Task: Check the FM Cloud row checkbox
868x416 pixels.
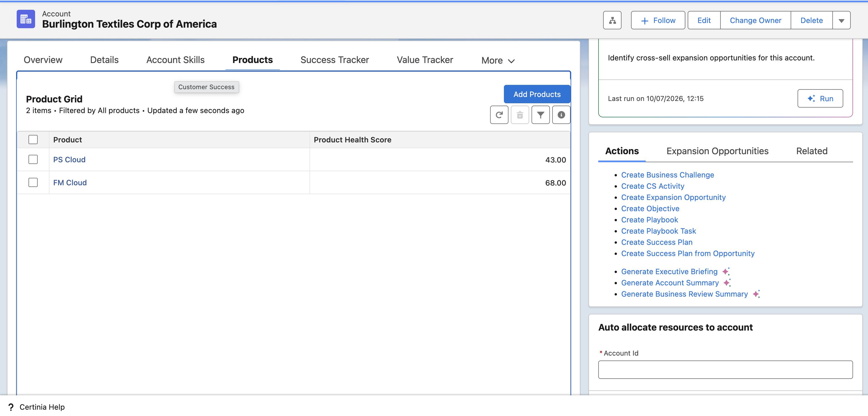Action: [33, 182]
